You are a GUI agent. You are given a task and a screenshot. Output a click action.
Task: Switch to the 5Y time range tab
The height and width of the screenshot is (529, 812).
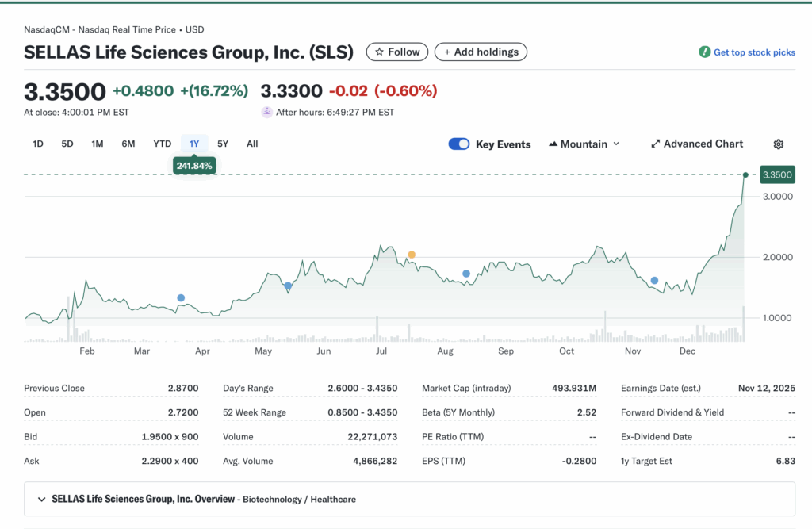click(223, 144)
